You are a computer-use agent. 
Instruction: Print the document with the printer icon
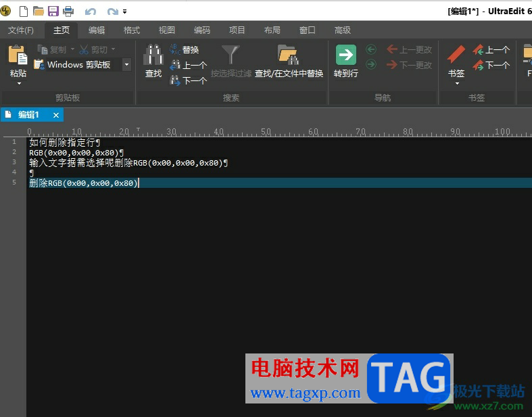point(68,11)
